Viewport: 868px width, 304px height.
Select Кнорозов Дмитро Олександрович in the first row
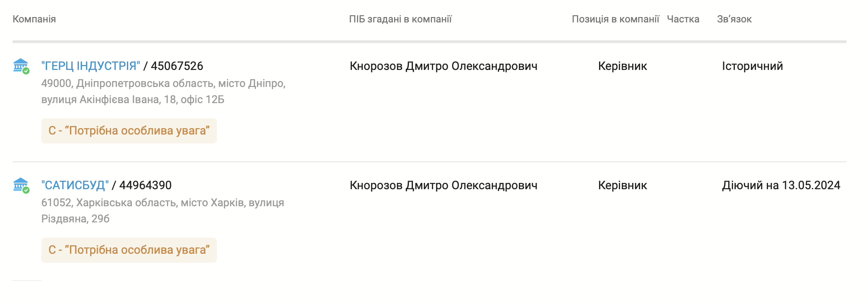click(x=443, y=66)
